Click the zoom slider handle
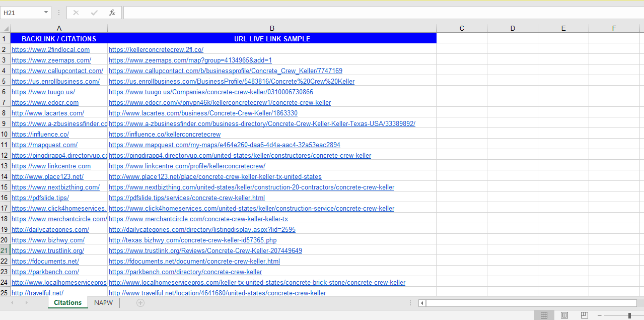The width and height of the screenshot is (644, 320). [x=629, y=315]
